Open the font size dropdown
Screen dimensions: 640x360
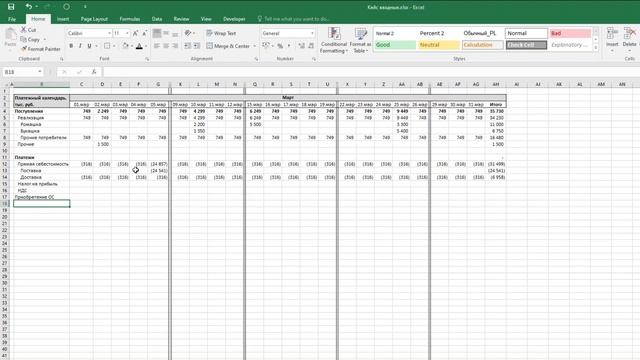127,33
